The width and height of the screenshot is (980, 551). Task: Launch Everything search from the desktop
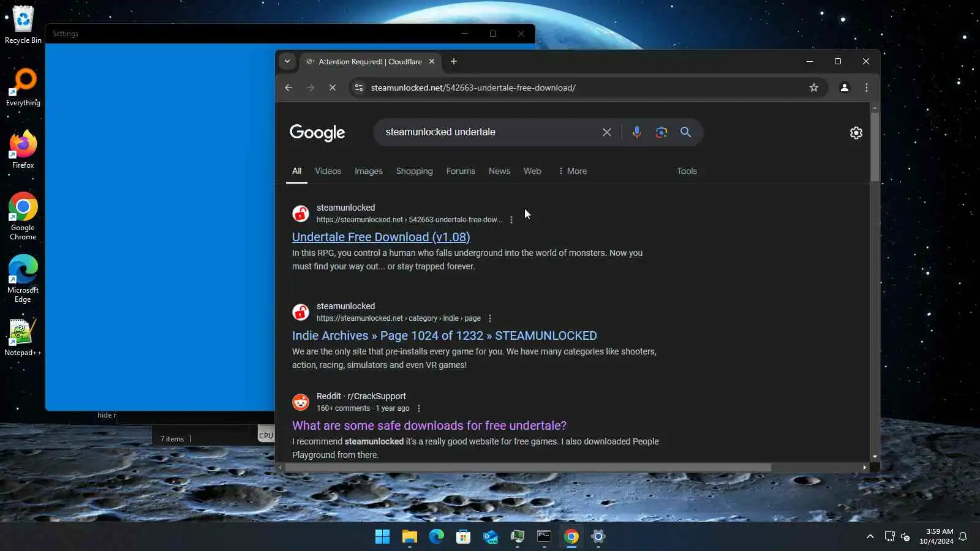tap(23, 88)
